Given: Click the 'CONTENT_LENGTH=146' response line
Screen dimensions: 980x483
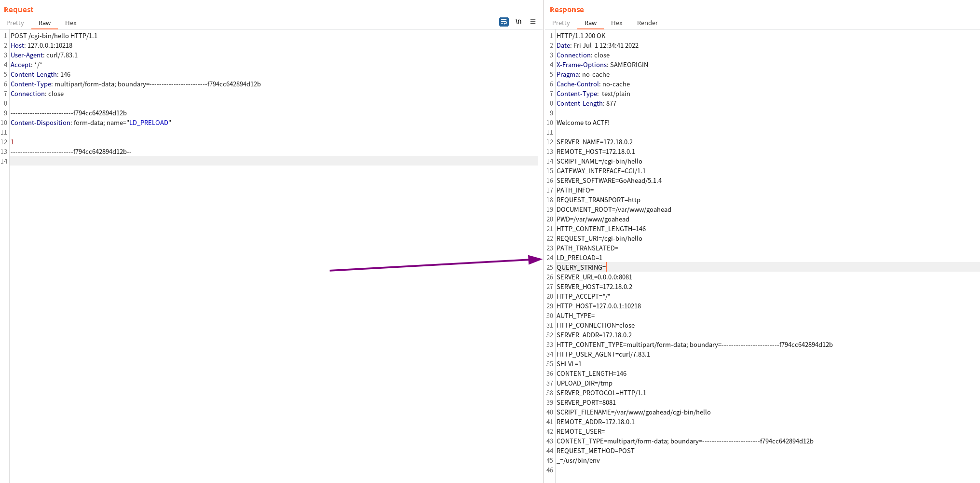Looking at the screenshot, I should (x=592, y=373).
